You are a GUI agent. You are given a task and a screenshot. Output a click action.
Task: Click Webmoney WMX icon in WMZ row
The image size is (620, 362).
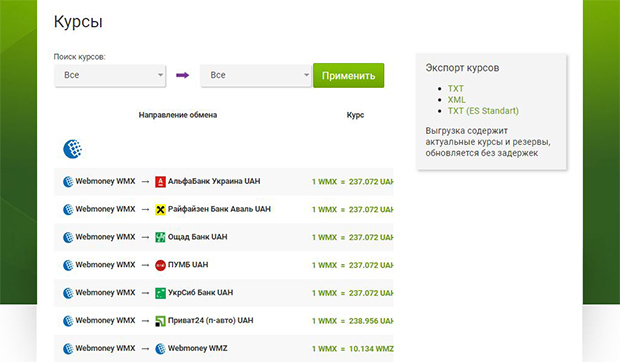[x=68, y=349]
